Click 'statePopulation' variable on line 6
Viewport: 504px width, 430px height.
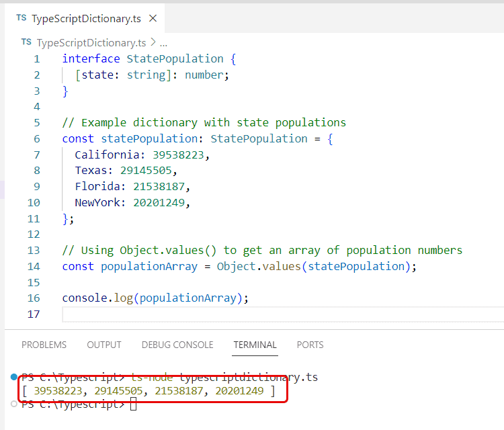(x=149, y=139)
